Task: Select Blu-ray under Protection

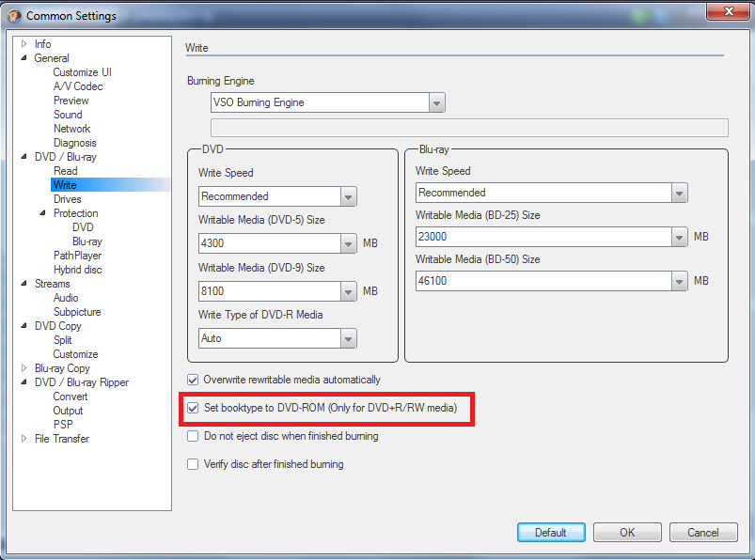Action: [x=87, y=241]
